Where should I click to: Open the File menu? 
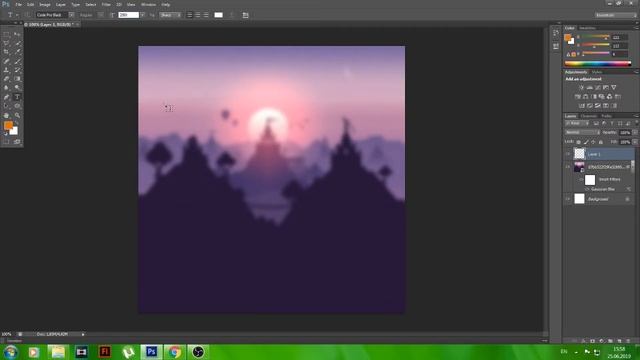18,4
